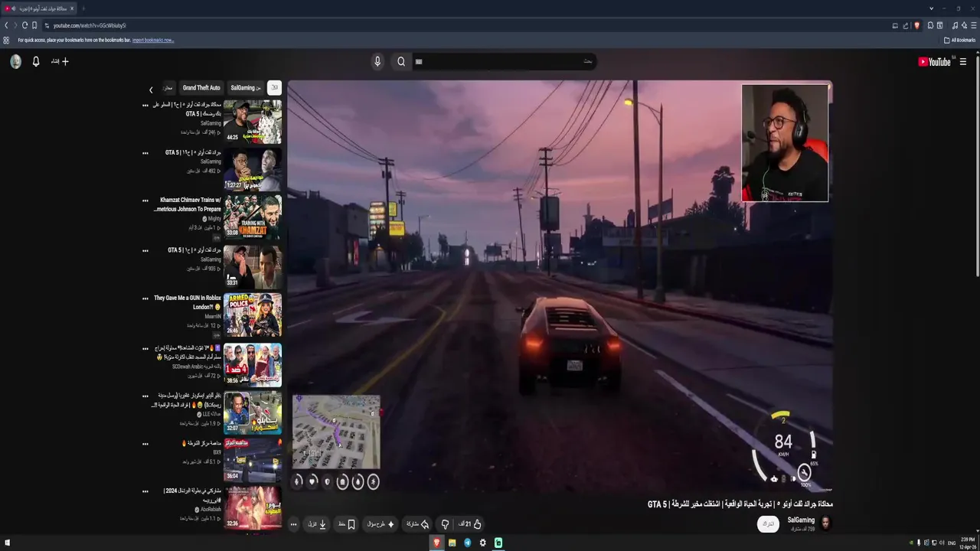Viewport: 980px width, 551px height.
Task: Go back in browser
Action: (x=6, y=25)
